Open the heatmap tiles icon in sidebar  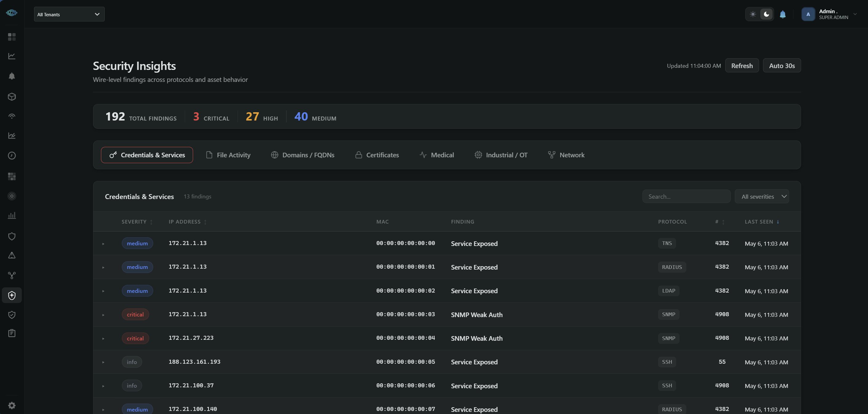click(x=12, y=176)
